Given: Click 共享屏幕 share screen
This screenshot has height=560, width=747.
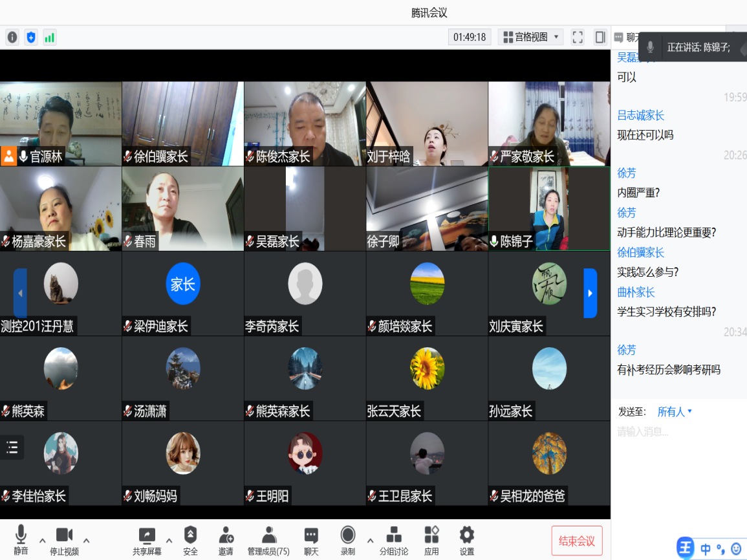Looking at the screenshot, I should [147, 540].
